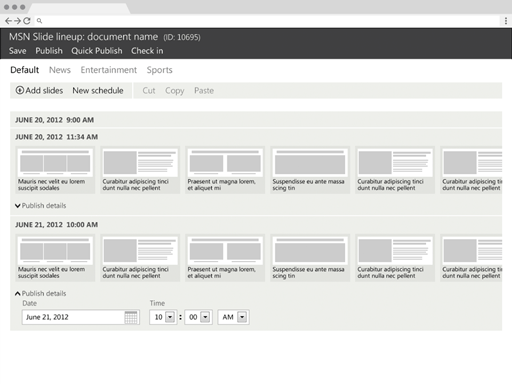Open the Sports tab
Image resolution: width=512 pixels, height=384 pixels.
click(x=160, y=70)
